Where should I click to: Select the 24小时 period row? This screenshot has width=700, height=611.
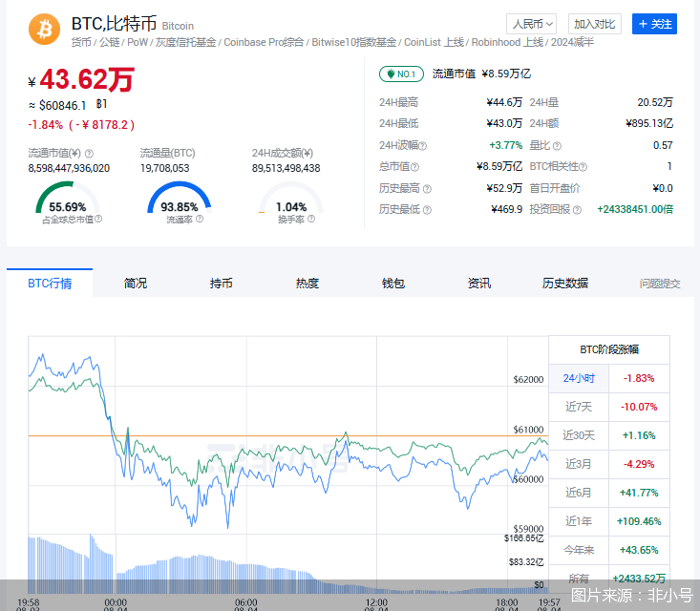click(x=578, y=378)
